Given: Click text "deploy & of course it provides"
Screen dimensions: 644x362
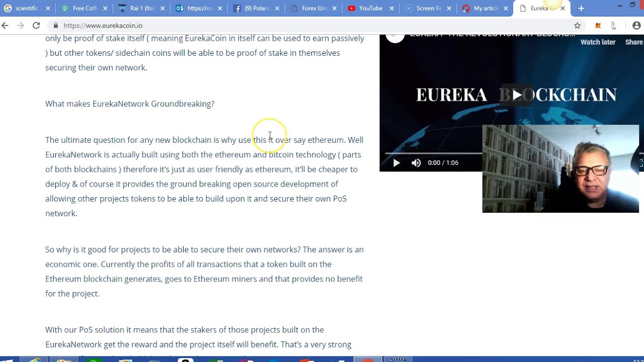Looking at the screenshot, I should pyautogui.click(x=100, y=184).
